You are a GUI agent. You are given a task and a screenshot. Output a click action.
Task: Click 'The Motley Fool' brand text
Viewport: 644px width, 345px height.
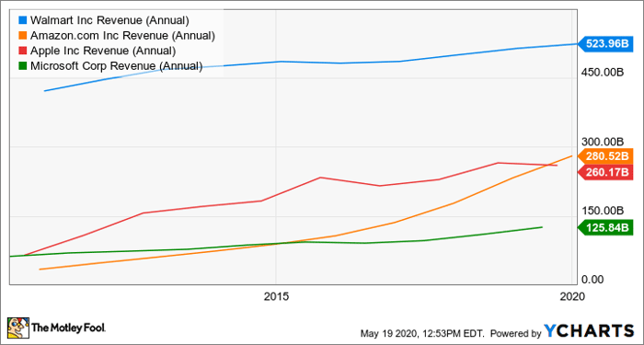coord(69,328)
